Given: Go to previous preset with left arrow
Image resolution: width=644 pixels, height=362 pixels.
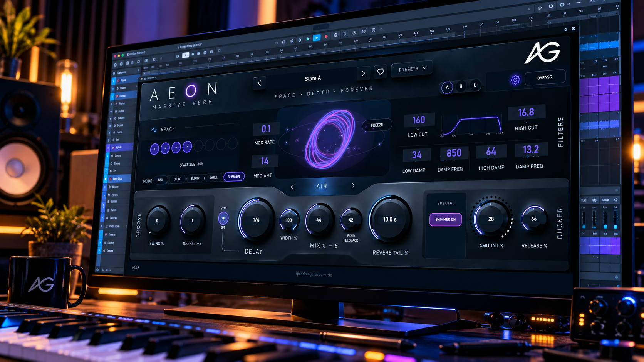Looking at the screenshot, I should click(x=259, y=83).
